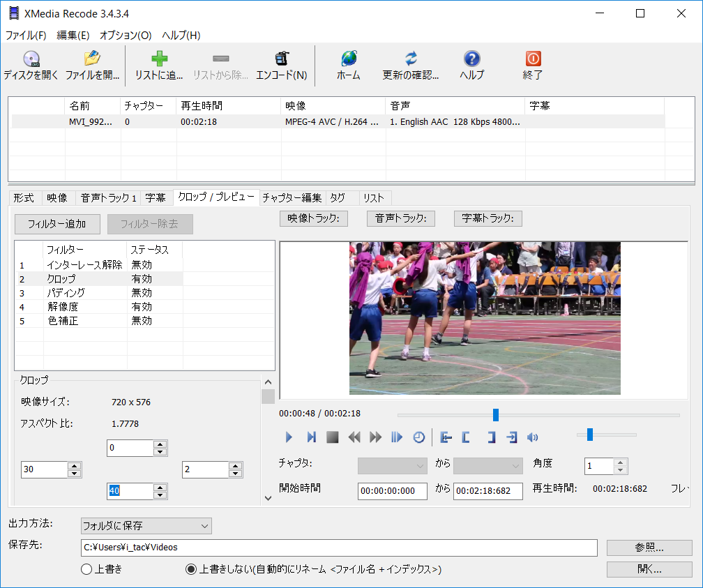The width and height of the screenshot is (703, 588).
Task: Click the green plus リストに追加 icon
Action: [159, 59]
